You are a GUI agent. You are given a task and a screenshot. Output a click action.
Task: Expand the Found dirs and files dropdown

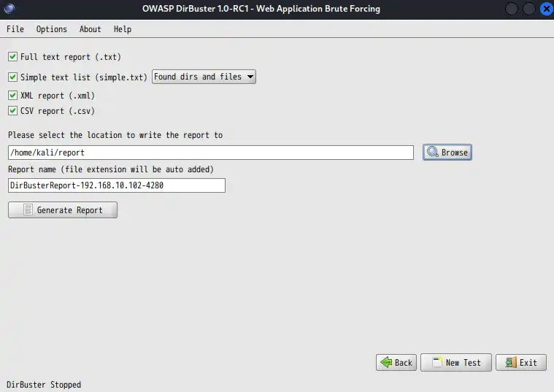click(x=204, y=77)
